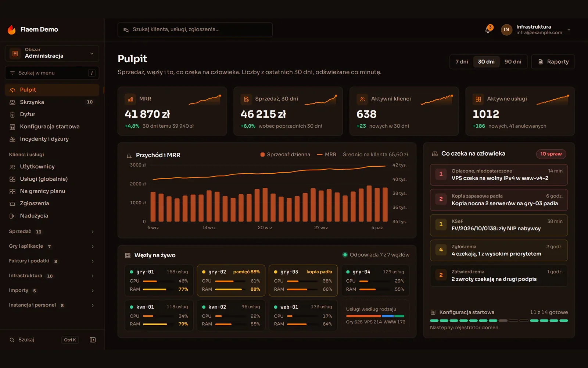Screen dimensions: 588x368
Task: Open the gry-02 node card
Action: point(231,280)
